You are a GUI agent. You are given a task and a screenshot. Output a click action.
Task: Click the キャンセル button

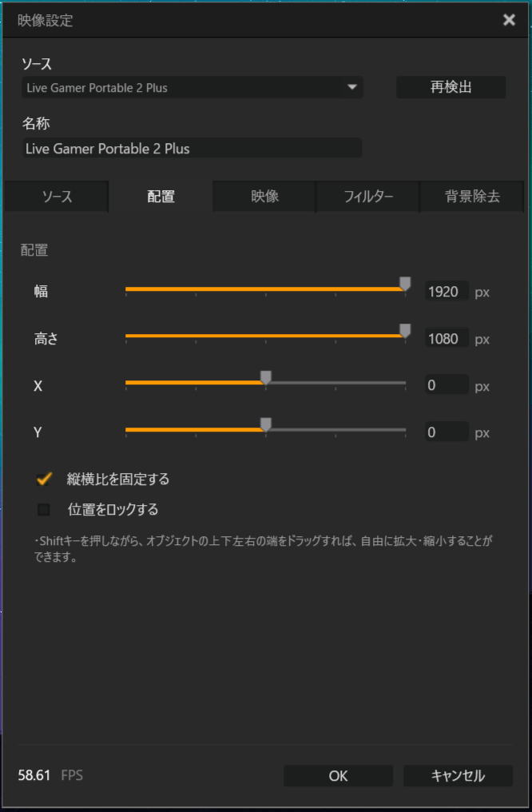coord(458,775)
